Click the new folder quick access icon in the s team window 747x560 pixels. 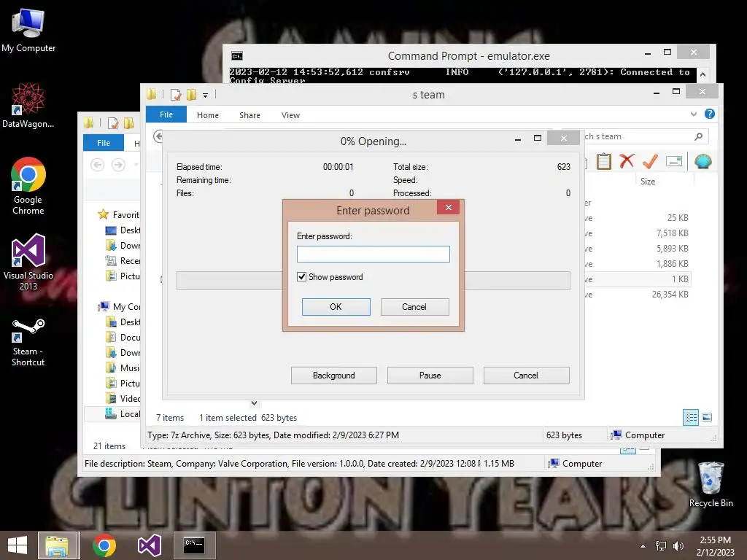(192, 95)
